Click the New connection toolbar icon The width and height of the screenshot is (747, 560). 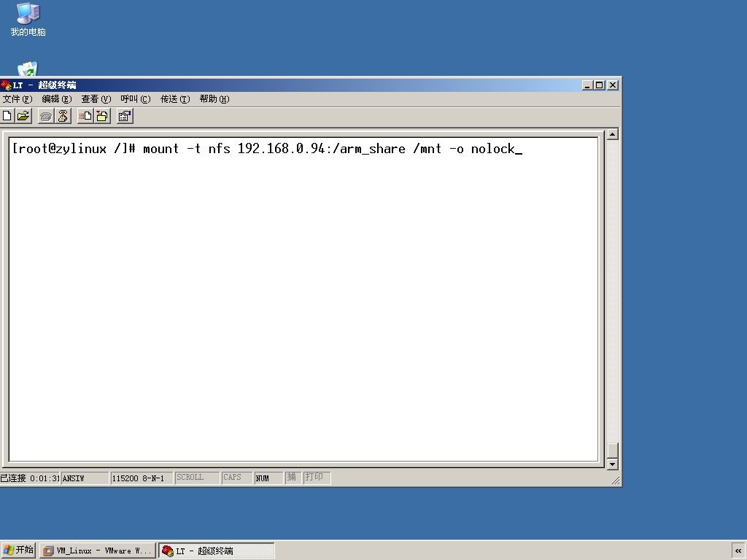[x=7, y=116]
